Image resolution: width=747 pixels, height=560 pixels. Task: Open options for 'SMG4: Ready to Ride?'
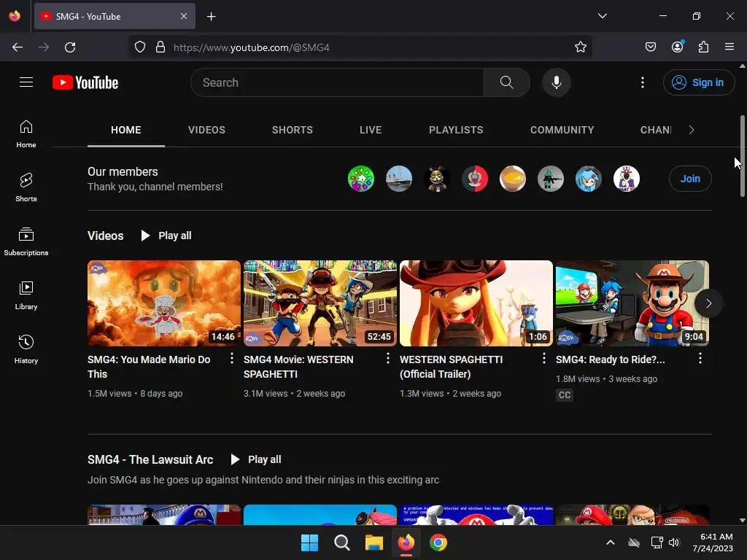pos(700,359)
